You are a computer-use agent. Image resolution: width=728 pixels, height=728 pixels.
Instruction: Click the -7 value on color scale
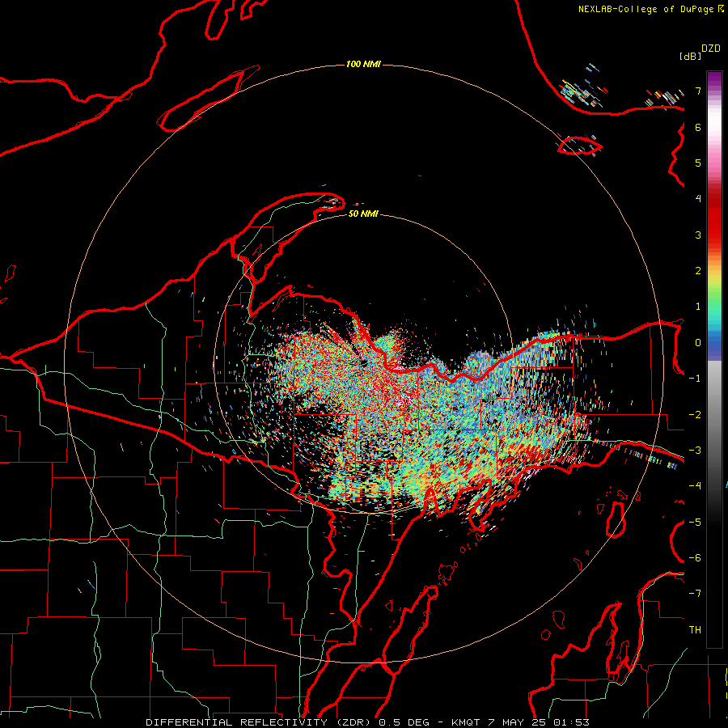pyautogui.click(x=695, y=594)
